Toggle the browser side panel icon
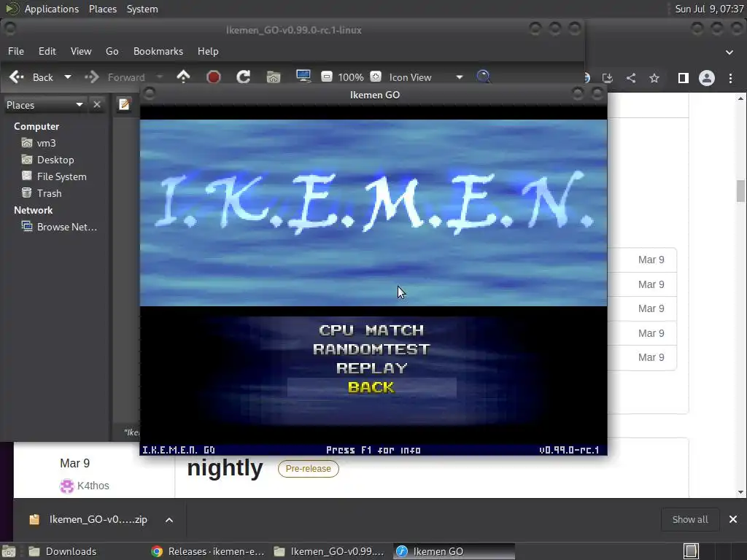The width and height of the screenshot is (747, 560). (x=683, y=77)
